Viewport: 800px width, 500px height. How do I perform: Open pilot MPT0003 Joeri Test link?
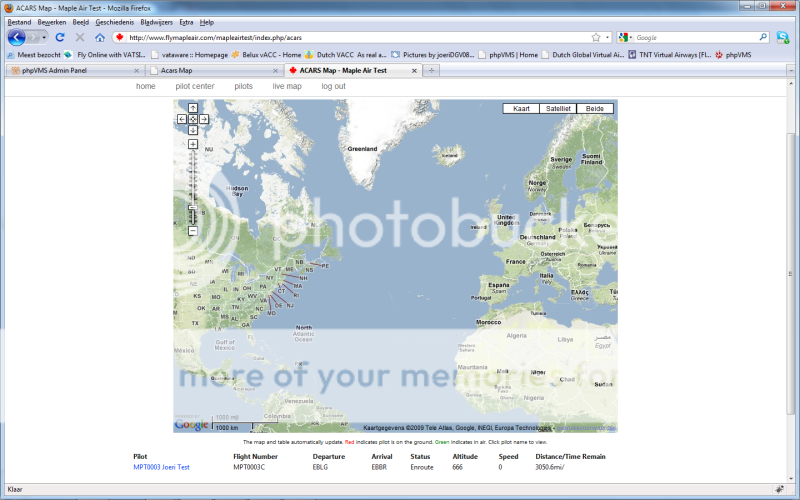[x=161, y=467]
